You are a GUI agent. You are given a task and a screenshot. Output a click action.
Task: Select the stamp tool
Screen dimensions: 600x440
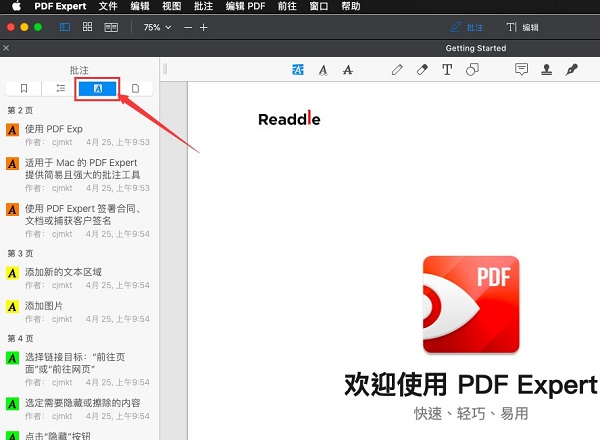tap(546, 70)
